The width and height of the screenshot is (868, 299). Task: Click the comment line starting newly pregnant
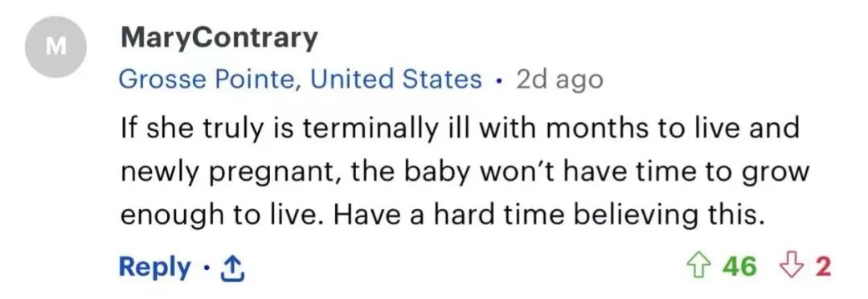[x=465, y=172]
